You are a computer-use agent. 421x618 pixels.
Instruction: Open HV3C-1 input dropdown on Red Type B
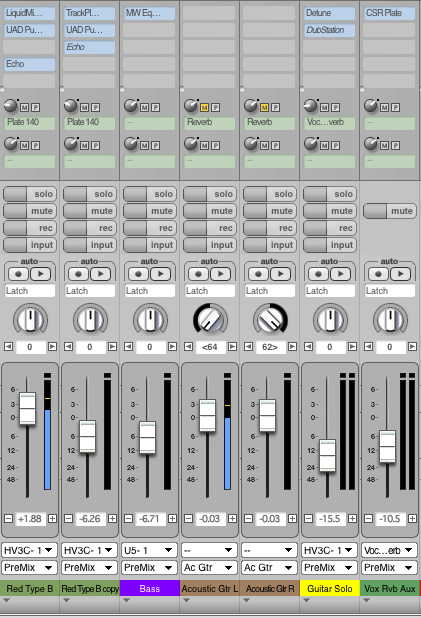coord(30,550)
